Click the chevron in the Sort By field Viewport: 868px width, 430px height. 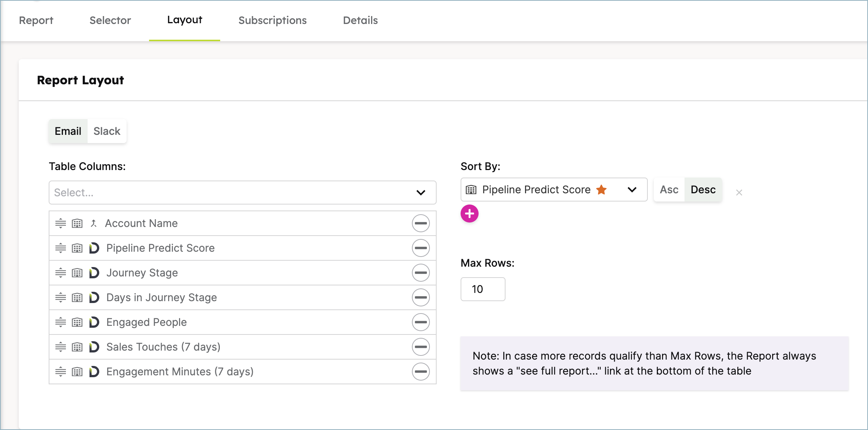coord(632,190)
